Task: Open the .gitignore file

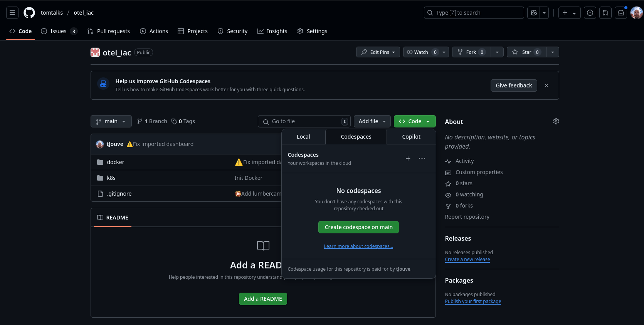Action: [119, 194]
